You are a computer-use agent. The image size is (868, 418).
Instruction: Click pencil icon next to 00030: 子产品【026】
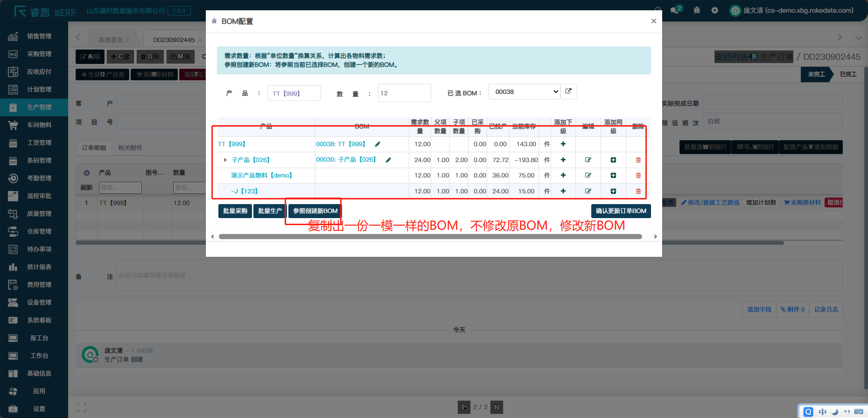[388, 160]
